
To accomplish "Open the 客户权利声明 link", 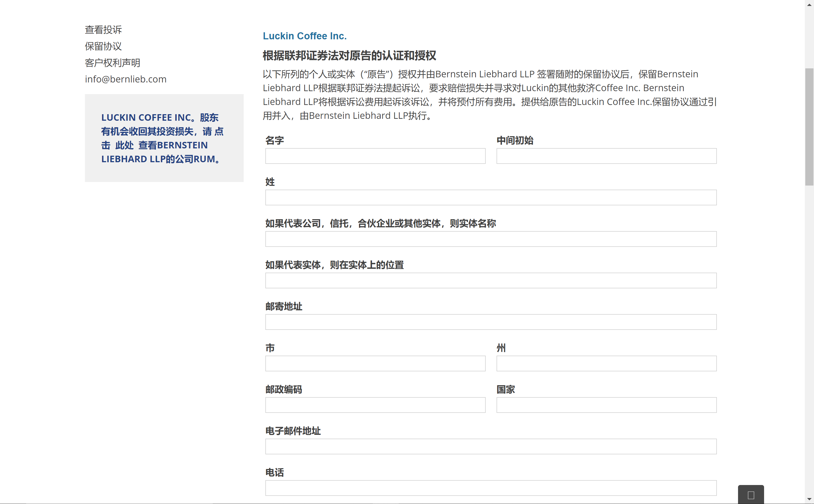I will pos(112,63).
